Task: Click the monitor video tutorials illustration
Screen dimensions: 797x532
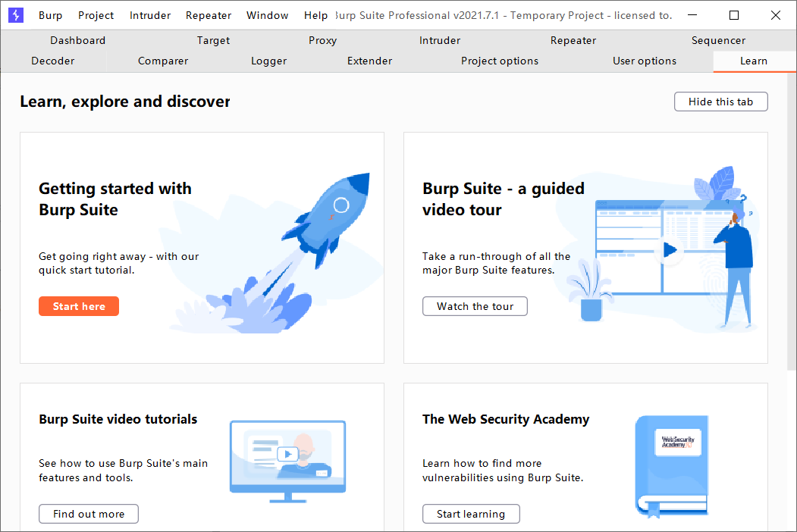Action: [x=287, y=462]
